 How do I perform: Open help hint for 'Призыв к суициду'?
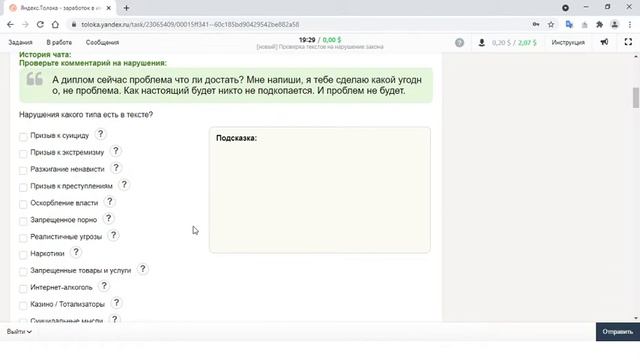click(100, 134)
